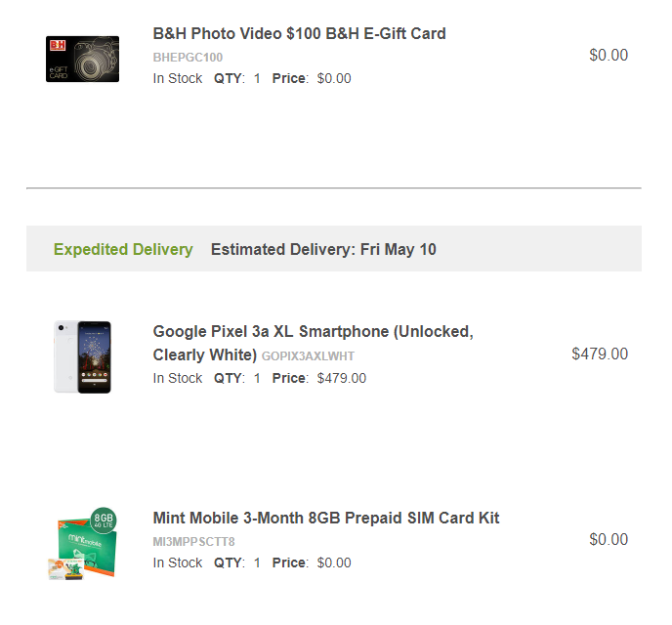Screen dimensions: 672x625
Task: Click the $0.00 total for the E-Gift Card
Action: coord(609,55)
